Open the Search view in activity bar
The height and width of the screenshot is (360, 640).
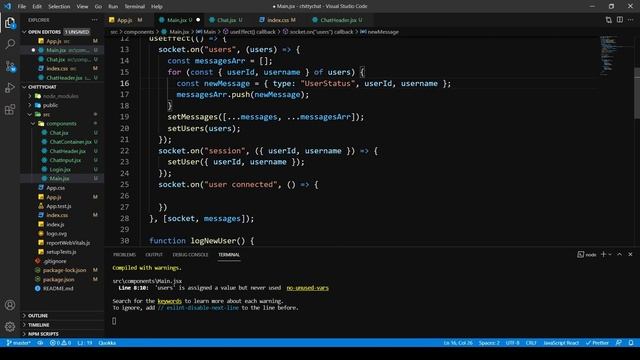click(x=10, y=44)
